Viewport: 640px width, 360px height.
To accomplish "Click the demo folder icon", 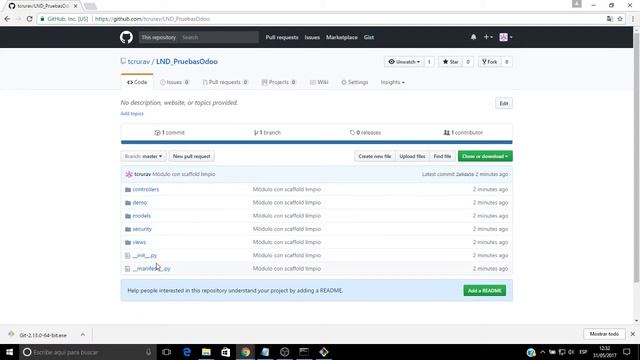I will (x=128, y=202).
